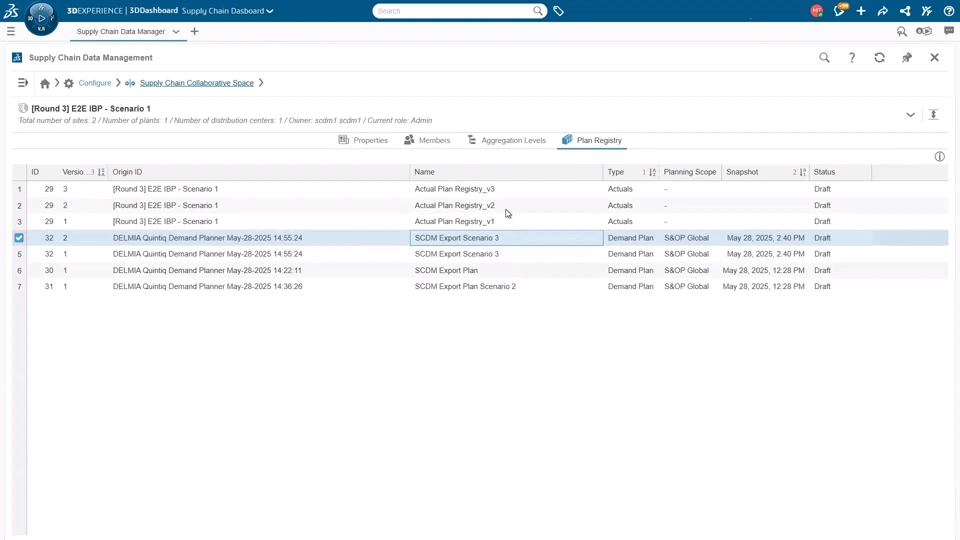Select SCDM Export Plan name cell
The image size is (960, 540).
[x=506, y=270]
